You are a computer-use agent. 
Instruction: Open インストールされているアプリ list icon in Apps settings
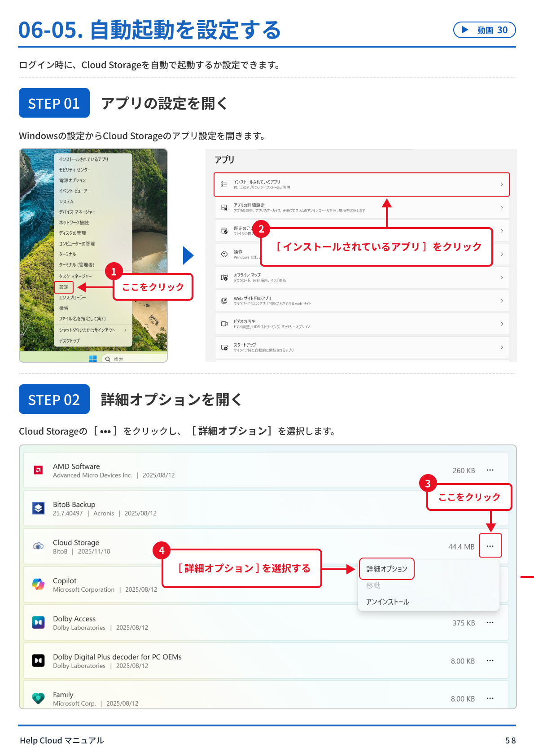click(x=224, y=185)
